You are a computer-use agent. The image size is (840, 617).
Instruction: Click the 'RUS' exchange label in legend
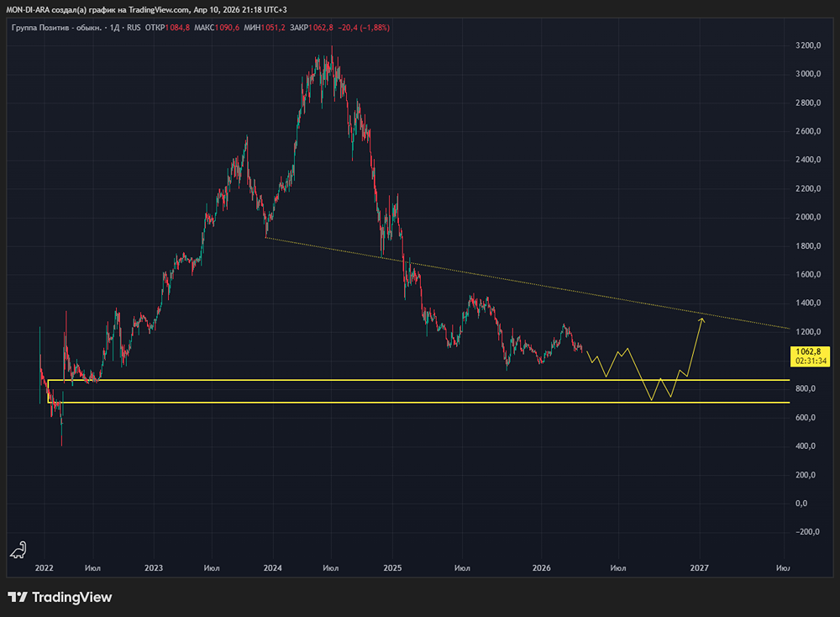click(134, 28)
